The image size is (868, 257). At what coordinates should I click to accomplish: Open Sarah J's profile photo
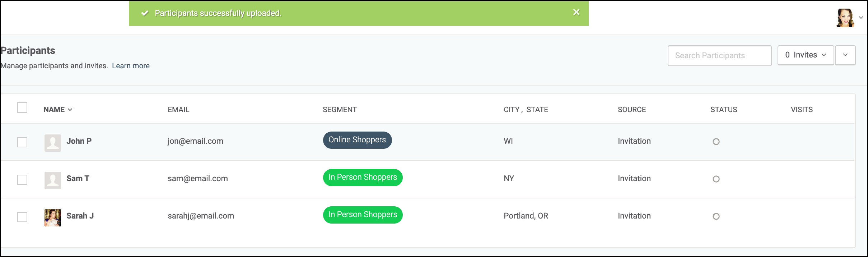pyautogui.click(x=53, y=218)
